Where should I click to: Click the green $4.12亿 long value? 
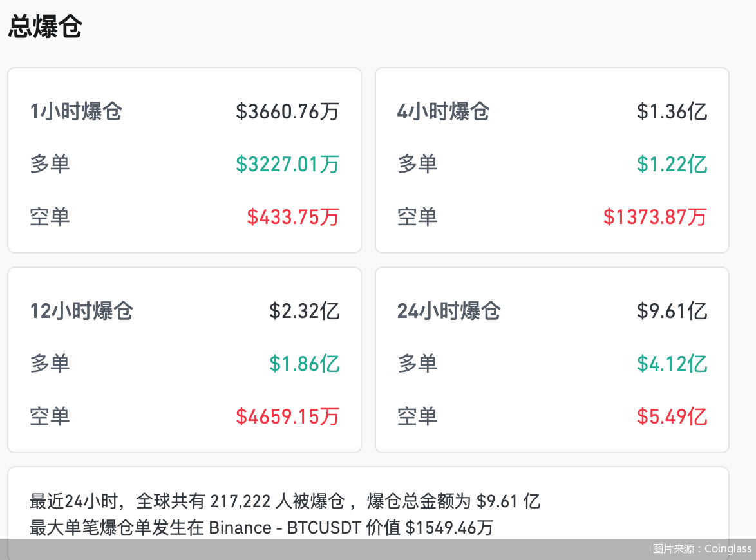click(672, 364)
